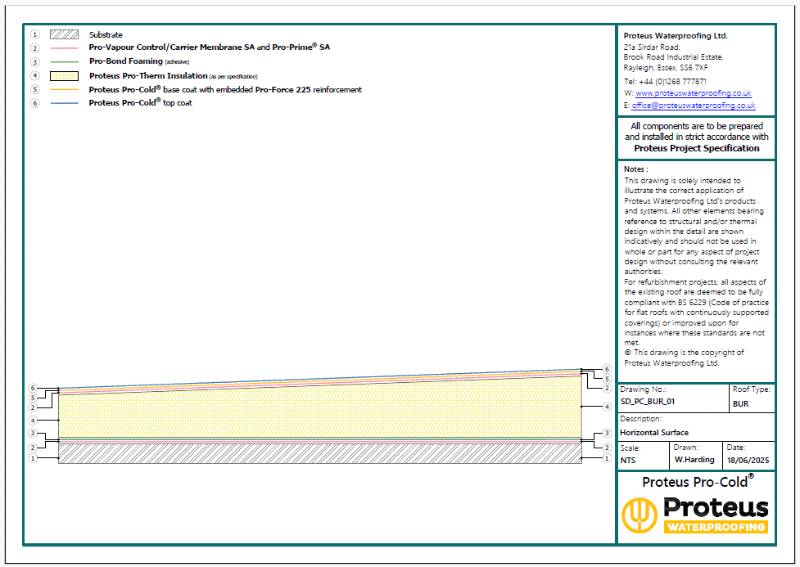Select 'Pro-Vapour Control/Carrier Membrane SA' legend text
This screenshot has width=800, height=567.
[171, 47]
